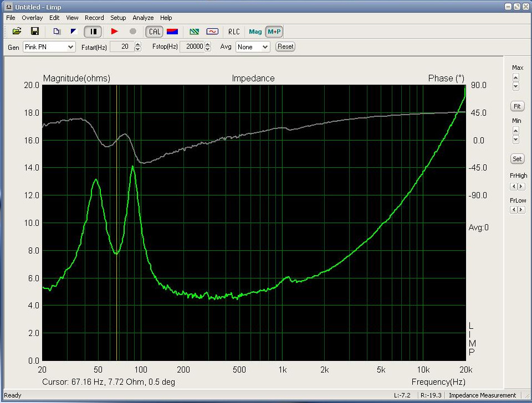Viewport: 532px width, 403px height.
Task: Click the 'Impedance Measurement' status bar text
Action: coord(482,395)
